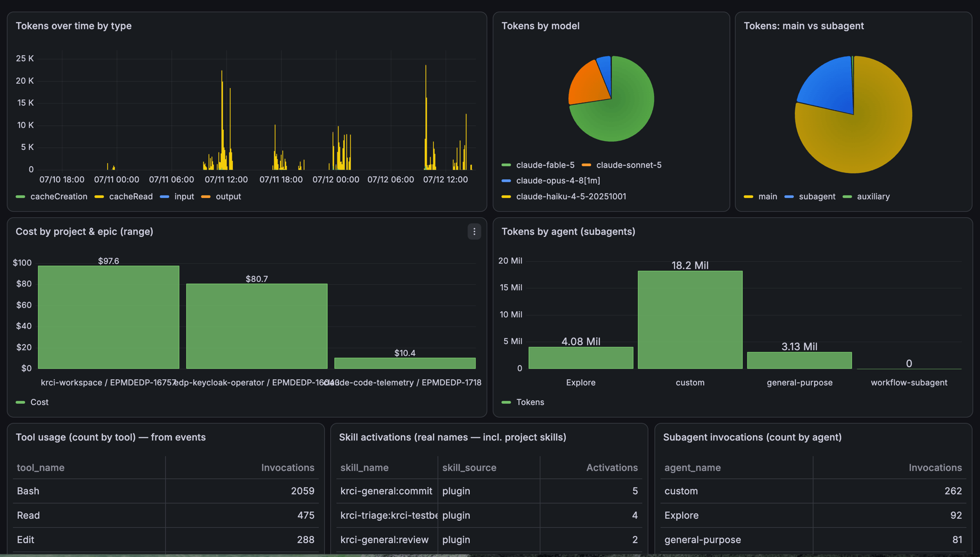Select the Edit tool row
This screenshot has height=557, width=980.
pyautogui.click(x=166, y=540)
